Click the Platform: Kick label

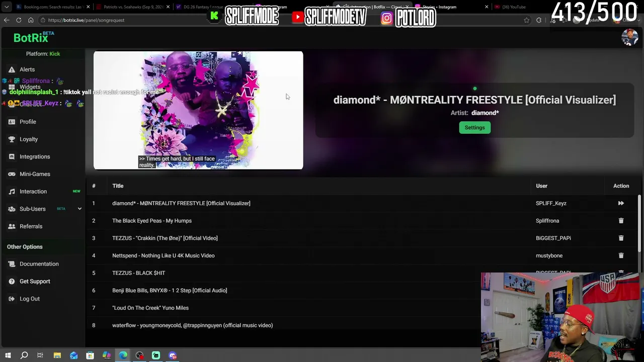(x=43, y=54)
